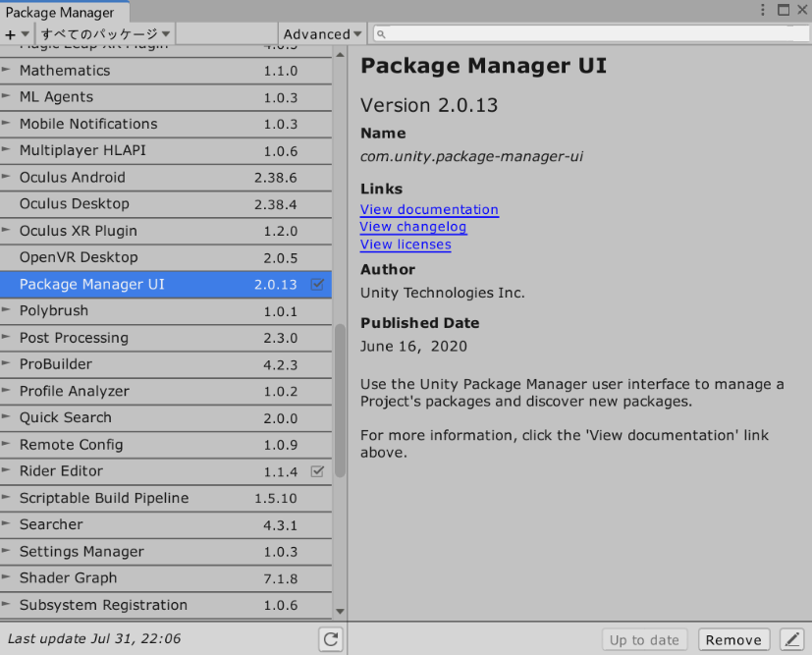
Task: Expand the Remote Config versions arrow
Action: click(x=6, y=443)
